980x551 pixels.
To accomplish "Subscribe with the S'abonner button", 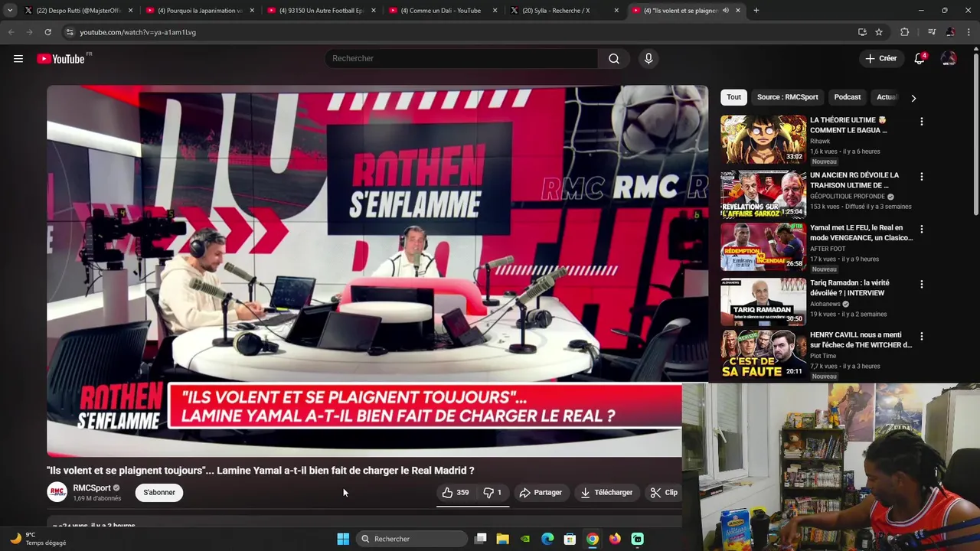I will point(159,493).
